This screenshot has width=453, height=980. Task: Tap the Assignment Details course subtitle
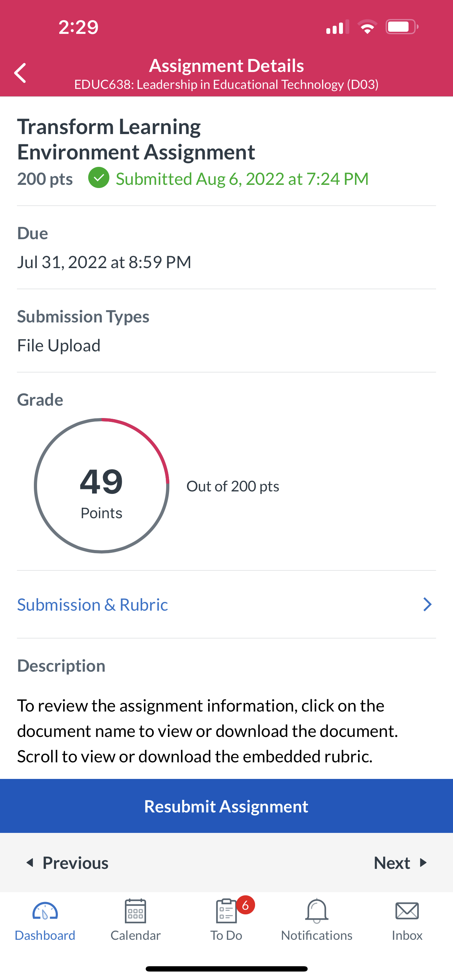(226, 84)
